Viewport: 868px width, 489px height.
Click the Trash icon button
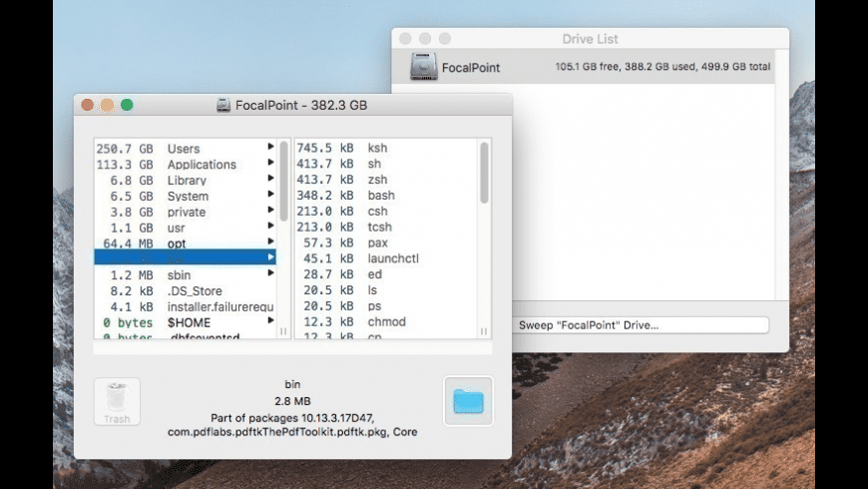tap(117, 401)
